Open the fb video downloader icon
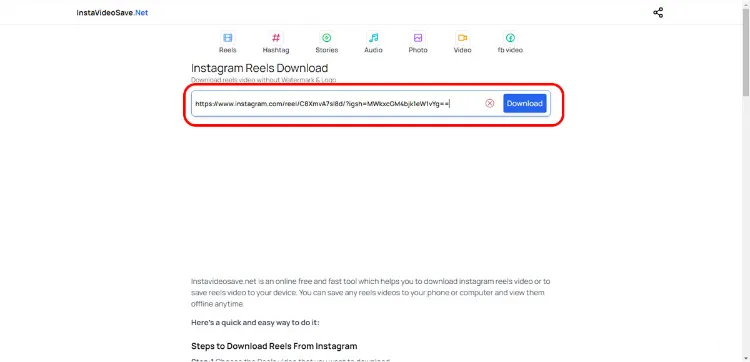Viewport: 750px width, 362px height. click(510, 38)
